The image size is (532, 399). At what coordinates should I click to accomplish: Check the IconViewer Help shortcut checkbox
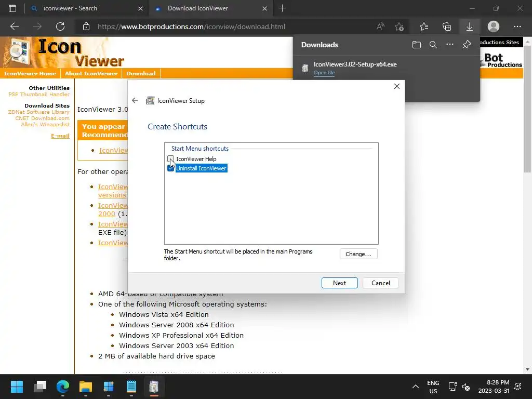(x=170, y=159)
